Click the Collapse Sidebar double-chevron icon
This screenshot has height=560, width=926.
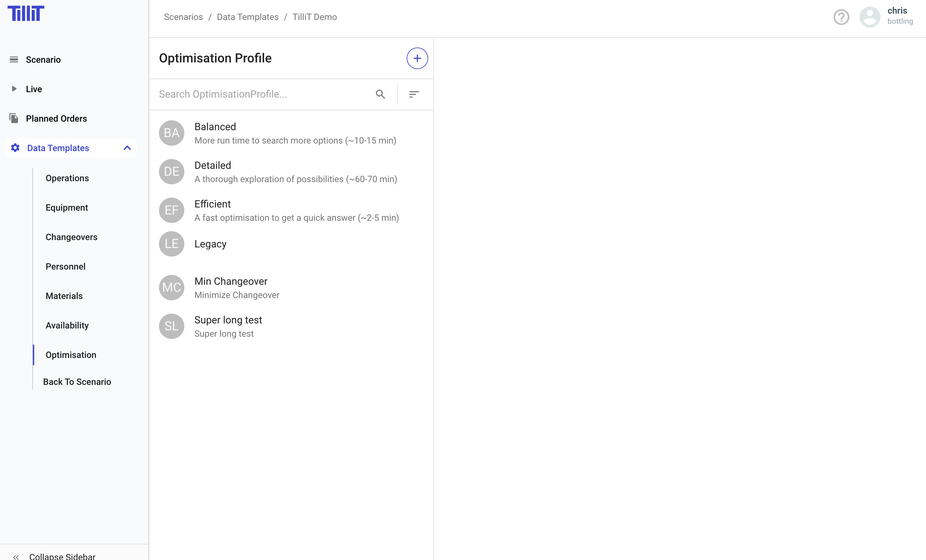pyautogui.click(x=16, y=557)
